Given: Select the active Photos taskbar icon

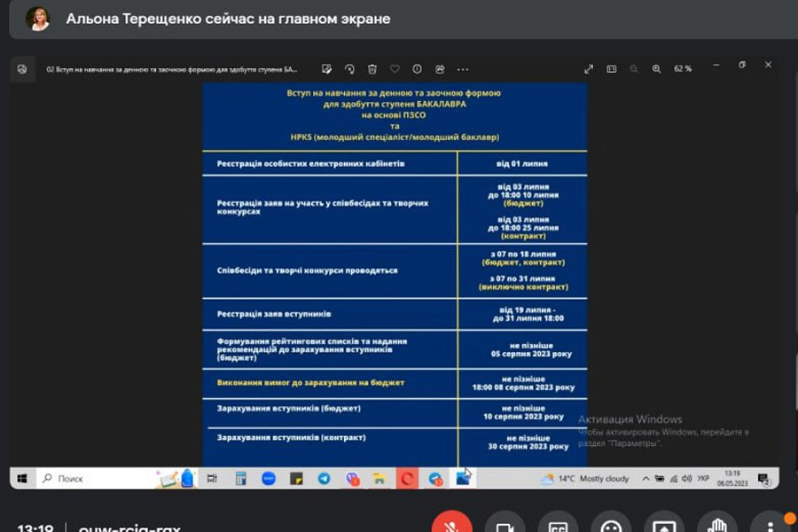Looking at the screenshot, I should 463,479.
